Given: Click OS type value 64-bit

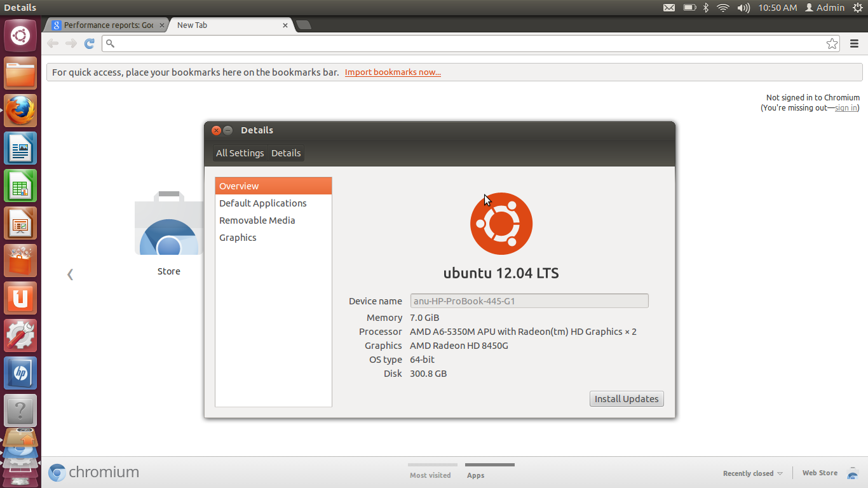Looking at the screenshot, I should pos(422,360).
